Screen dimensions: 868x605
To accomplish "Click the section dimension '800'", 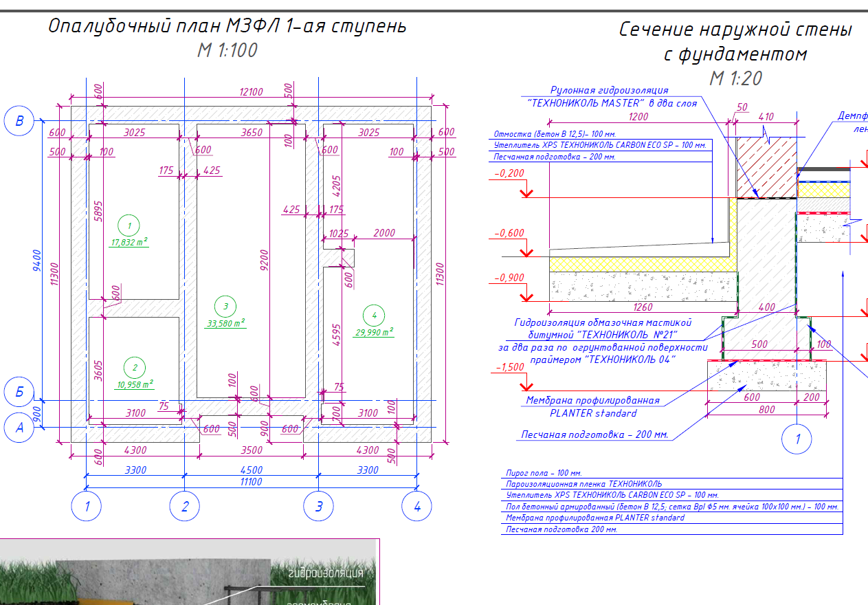I will pos(767,409).
